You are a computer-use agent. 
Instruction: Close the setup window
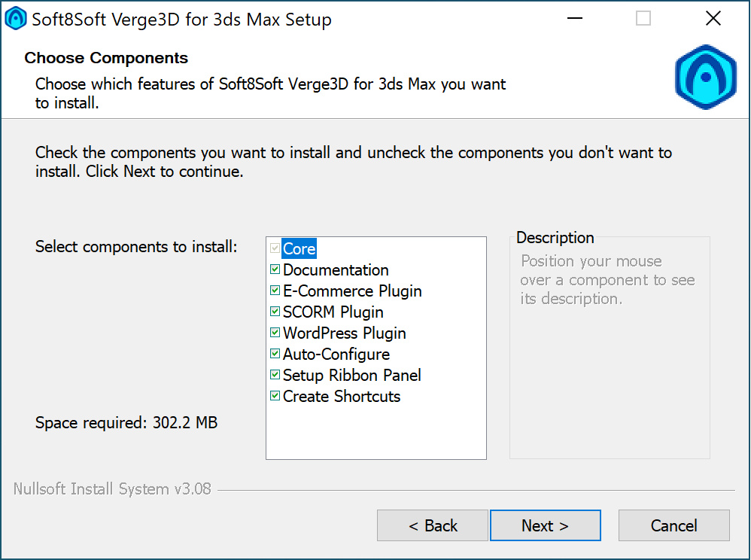click(x=713, y=19)
